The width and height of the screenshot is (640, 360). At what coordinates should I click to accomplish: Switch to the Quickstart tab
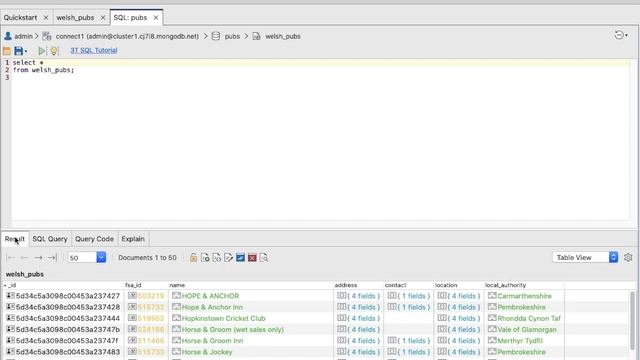20,18
